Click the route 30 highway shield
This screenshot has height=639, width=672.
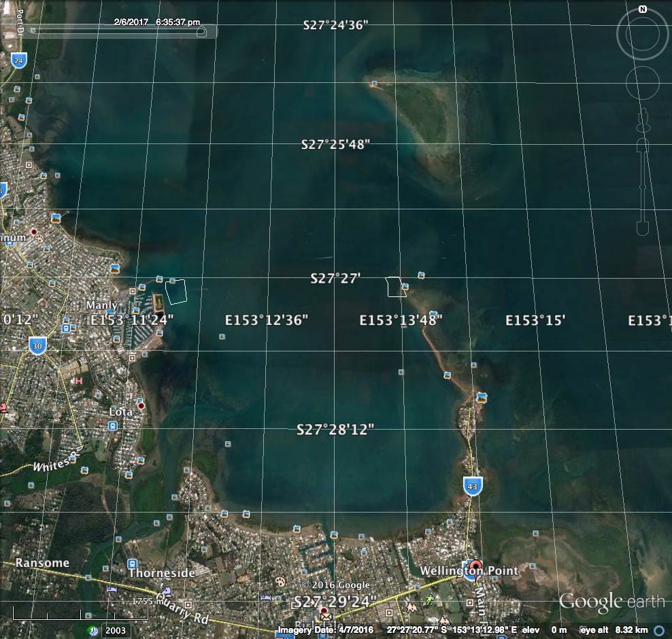pyautogui.click(x=38, y=346)
